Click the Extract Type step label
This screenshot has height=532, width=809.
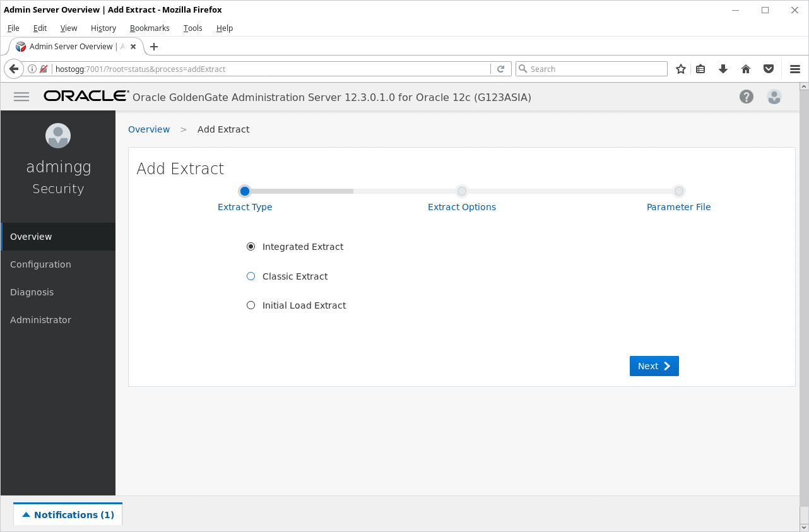tap(245, 207)
